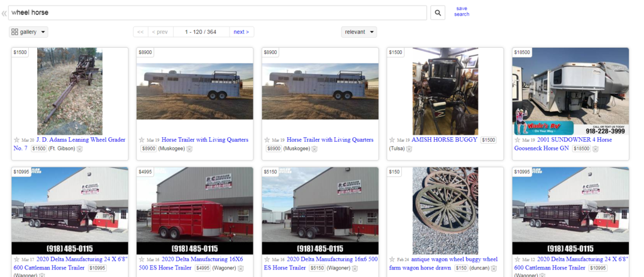Image resolution: width=644 pixels, height=277 pixels.
Task: Toggle favorite star on AMISH HORSE BUGGY
Action: click(x=392, y=140)
